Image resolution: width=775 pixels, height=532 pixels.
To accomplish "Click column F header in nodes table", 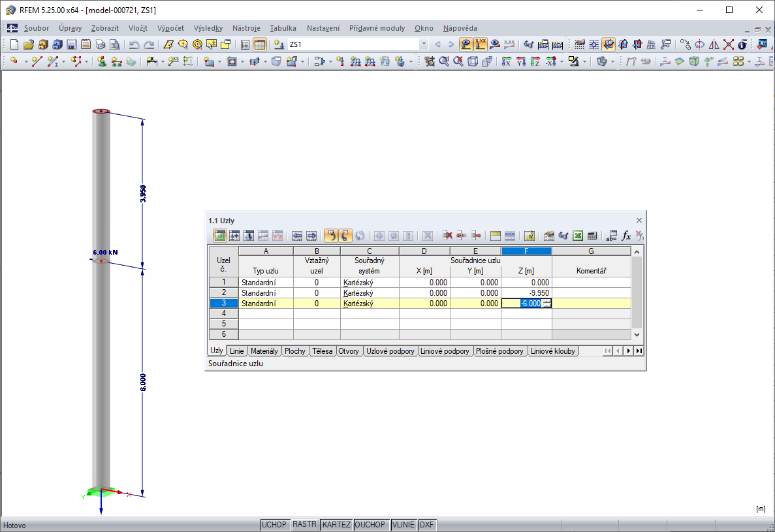I will tap(526, 251).
